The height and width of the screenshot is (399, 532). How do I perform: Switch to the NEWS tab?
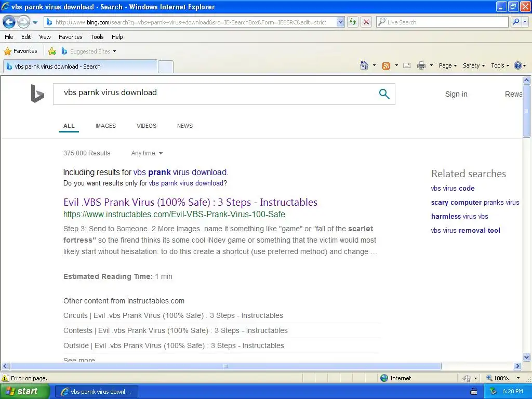pyautogui.click(x=184, y=126)
